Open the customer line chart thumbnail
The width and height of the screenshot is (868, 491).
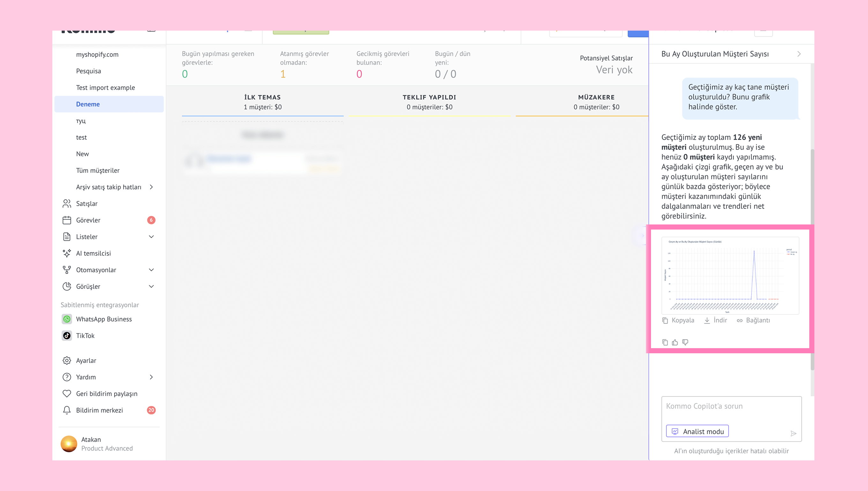coord(730,275)
